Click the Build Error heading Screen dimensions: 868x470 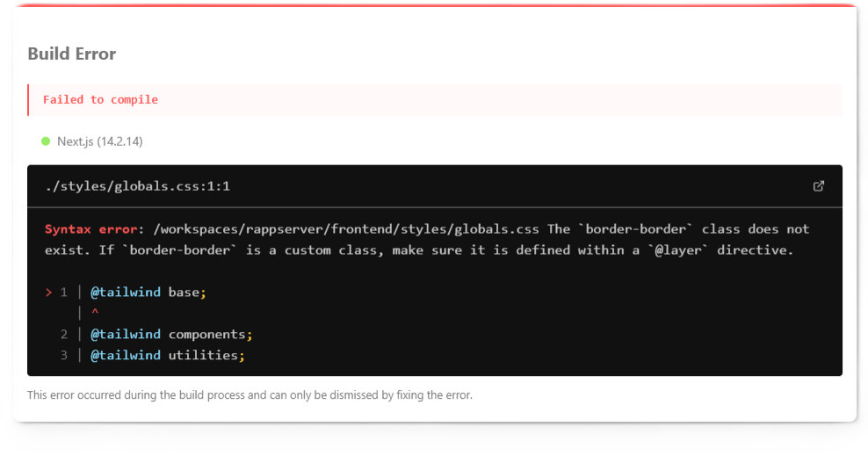72,54
